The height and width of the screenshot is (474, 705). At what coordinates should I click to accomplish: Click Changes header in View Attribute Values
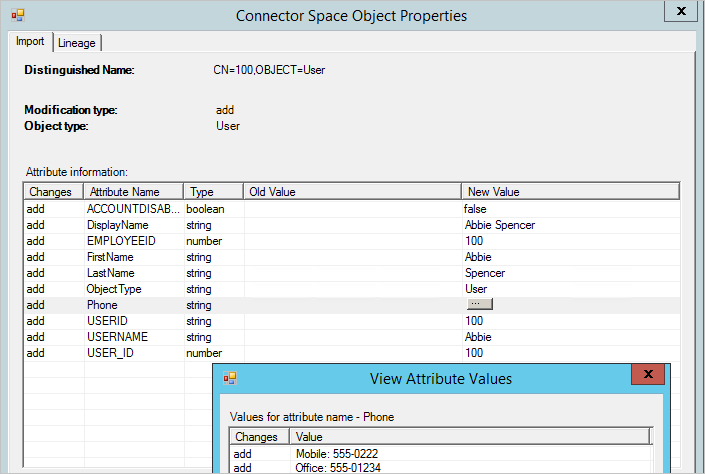click(260, 437)
